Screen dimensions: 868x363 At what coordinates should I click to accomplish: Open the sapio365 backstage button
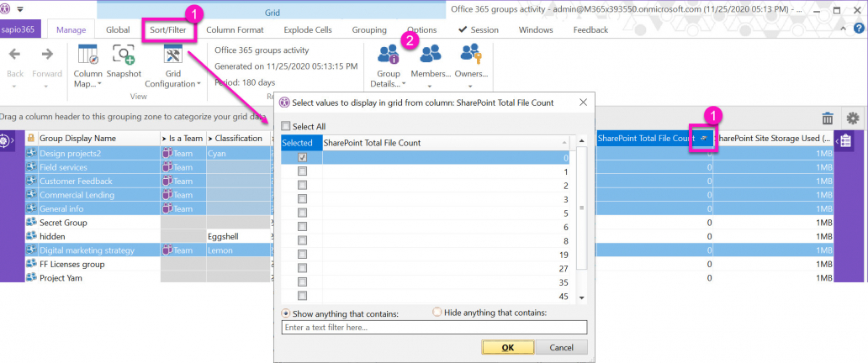point(20,30)
